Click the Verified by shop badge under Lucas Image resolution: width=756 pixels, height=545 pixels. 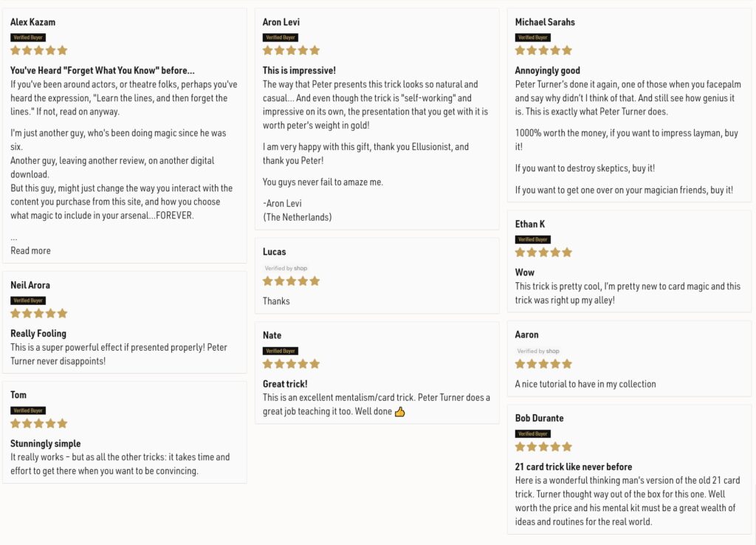[286, 268]
